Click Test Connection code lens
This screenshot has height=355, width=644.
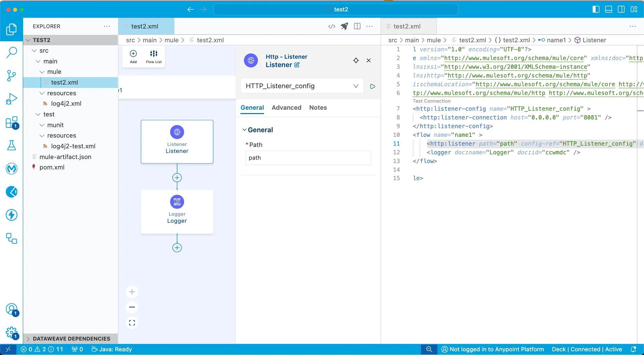click(x=432, y=101)
